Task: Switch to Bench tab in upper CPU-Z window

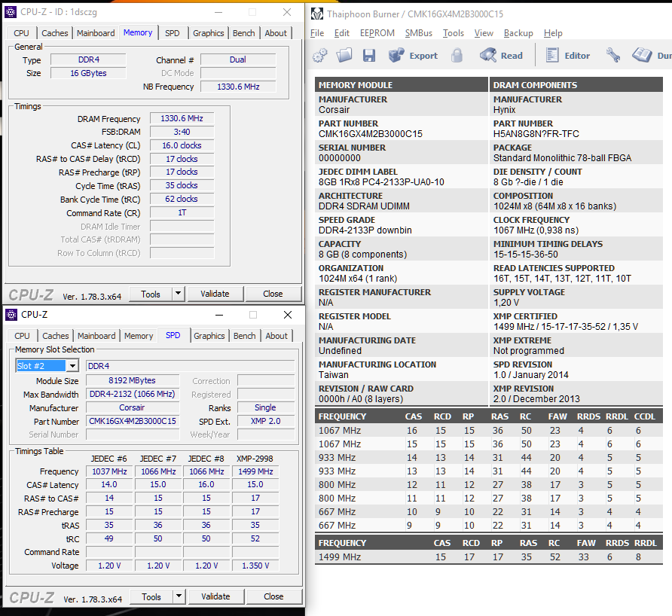Action: [244, 33]
